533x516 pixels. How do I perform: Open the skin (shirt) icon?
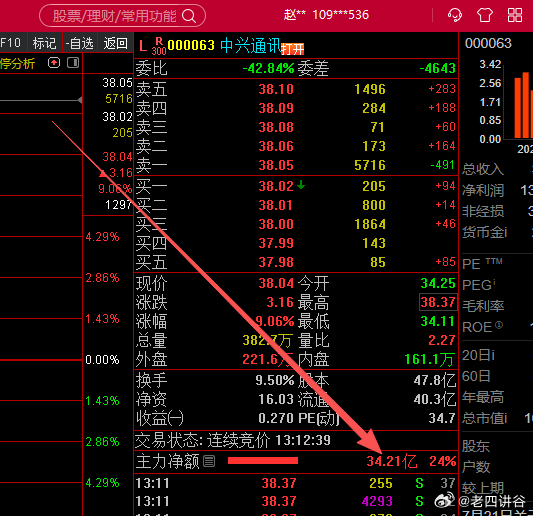[x=485, y=15]
